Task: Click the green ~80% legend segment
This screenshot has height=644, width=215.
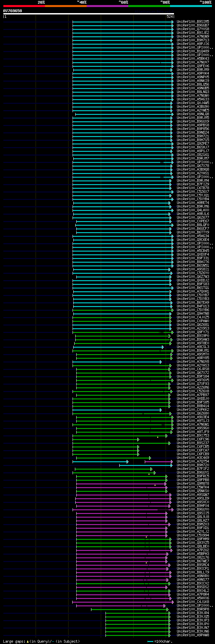Action: (149, 6)
